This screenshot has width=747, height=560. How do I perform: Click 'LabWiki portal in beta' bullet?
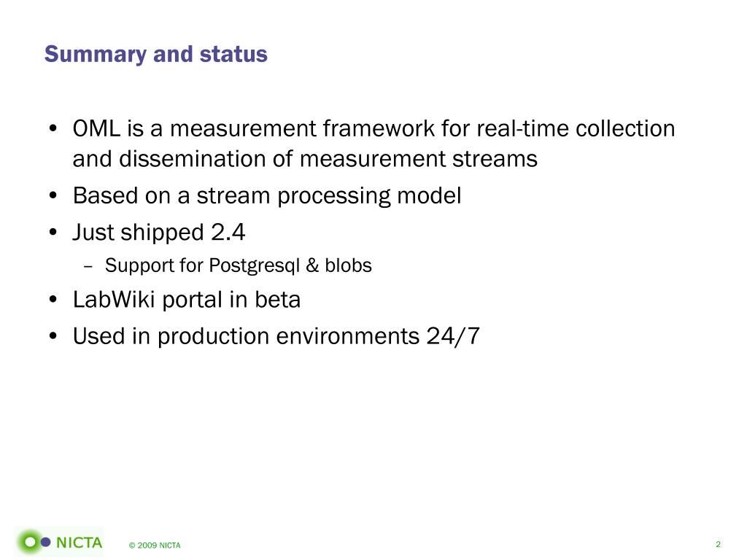tap(186, 300)
